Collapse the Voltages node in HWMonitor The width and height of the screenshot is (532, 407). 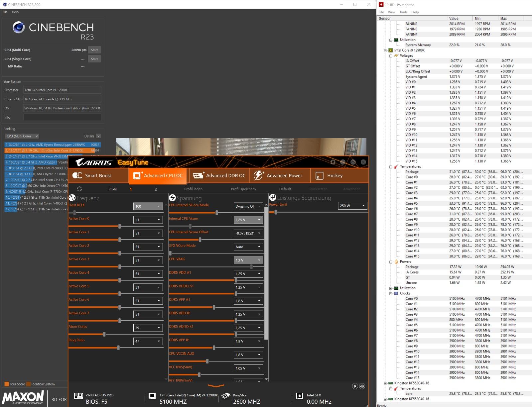(x=391, y=55)
